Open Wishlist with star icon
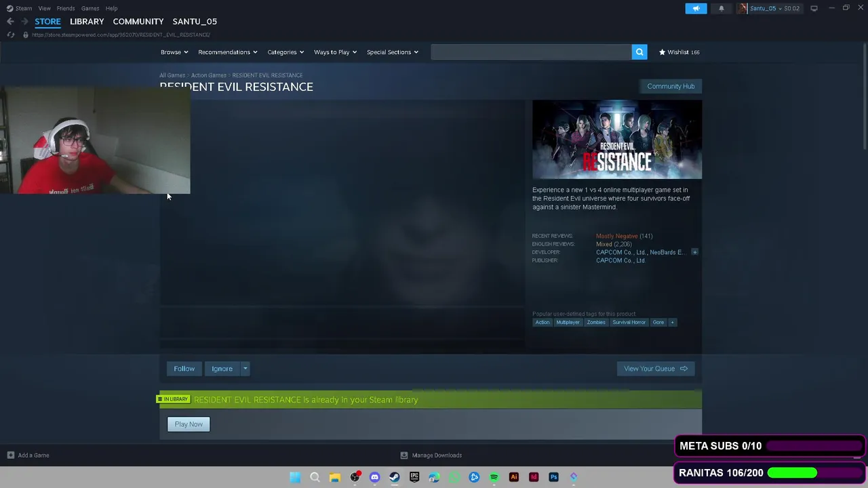 click(679, 52)
